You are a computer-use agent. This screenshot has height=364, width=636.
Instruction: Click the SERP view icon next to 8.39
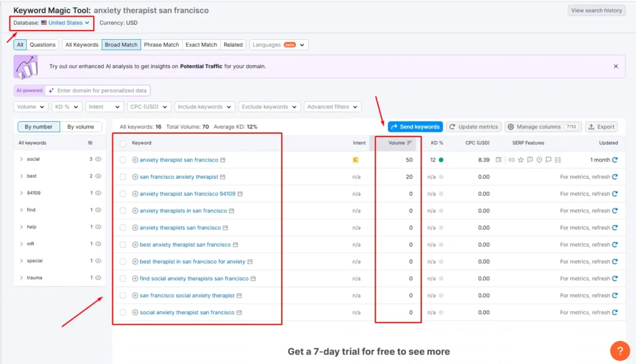click(x=499, y=160)
